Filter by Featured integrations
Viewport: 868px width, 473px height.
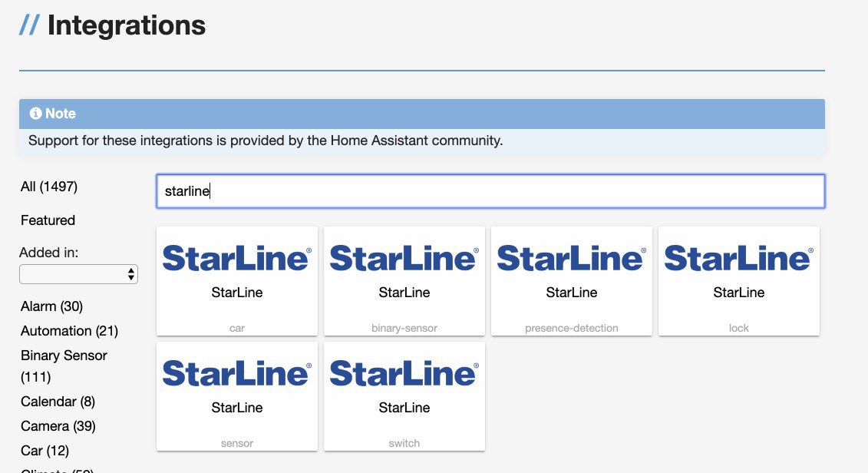click(x=48, y=220)
